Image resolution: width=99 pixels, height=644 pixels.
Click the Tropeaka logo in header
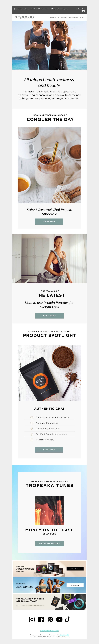[x=24, y=17]
